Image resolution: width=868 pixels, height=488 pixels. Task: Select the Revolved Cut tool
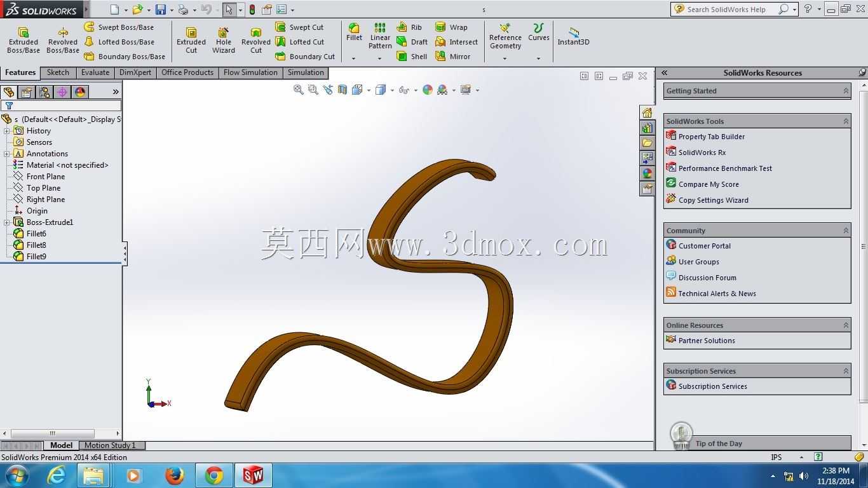click(x=256, y=41)
